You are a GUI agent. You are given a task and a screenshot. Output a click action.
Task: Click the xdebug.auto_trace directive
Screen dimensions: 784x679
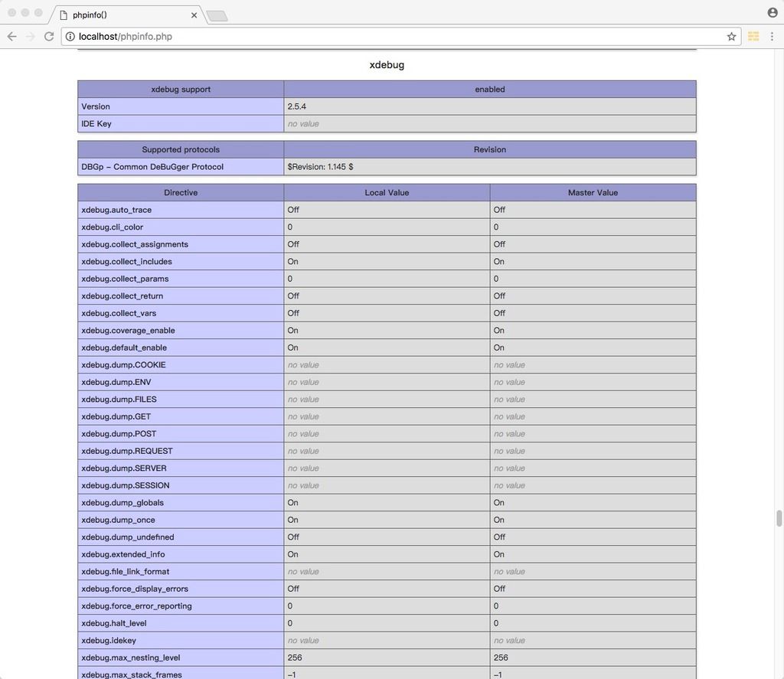[116, 210]
